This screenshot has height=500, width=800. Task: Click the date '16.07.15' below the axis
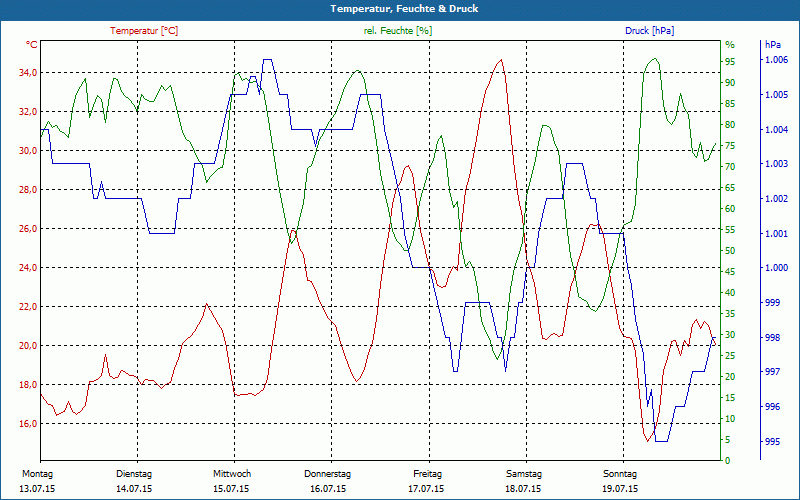(328, 489)
